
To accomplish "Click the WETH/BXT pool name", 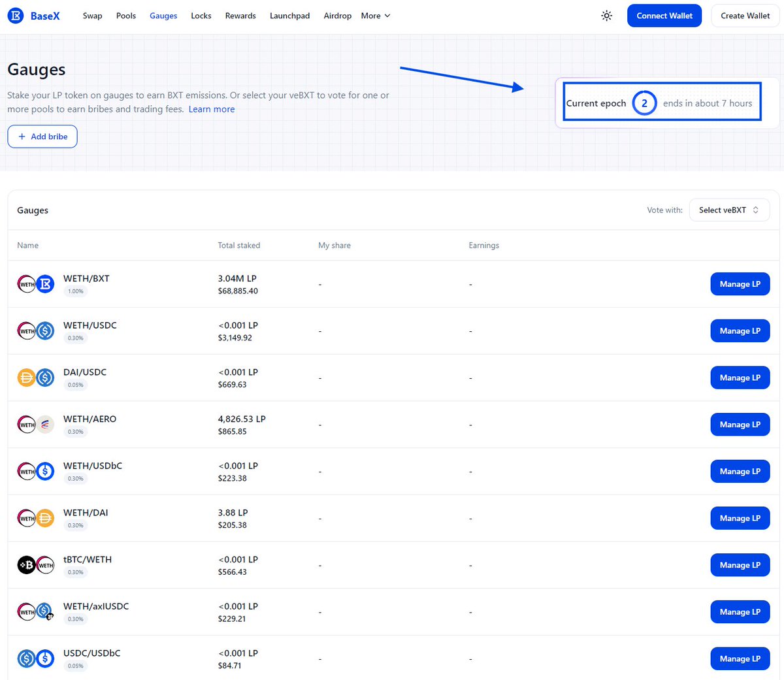I will (x=86, y=278).
